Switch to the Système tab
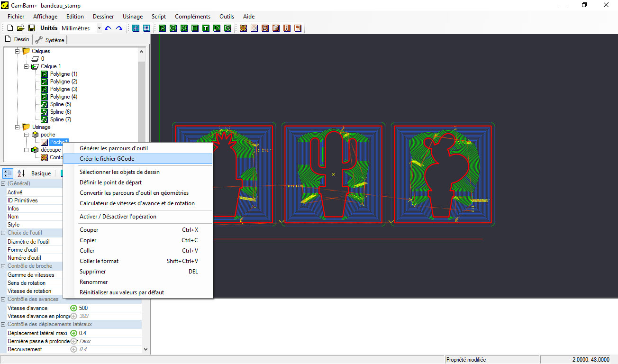 (50, 40)
